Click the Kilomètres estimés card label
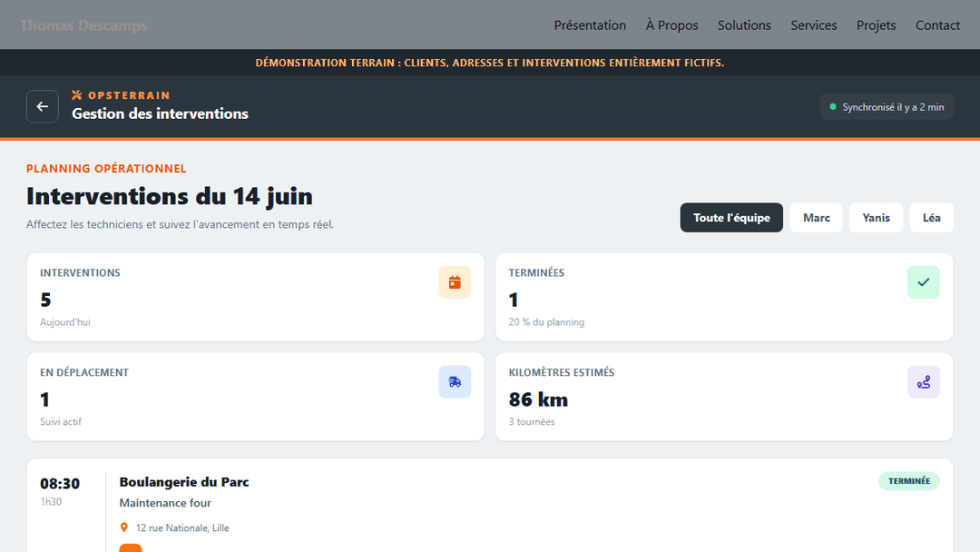Image resolution: width=980 pixels, height=552 pixels. click(562, 372)
